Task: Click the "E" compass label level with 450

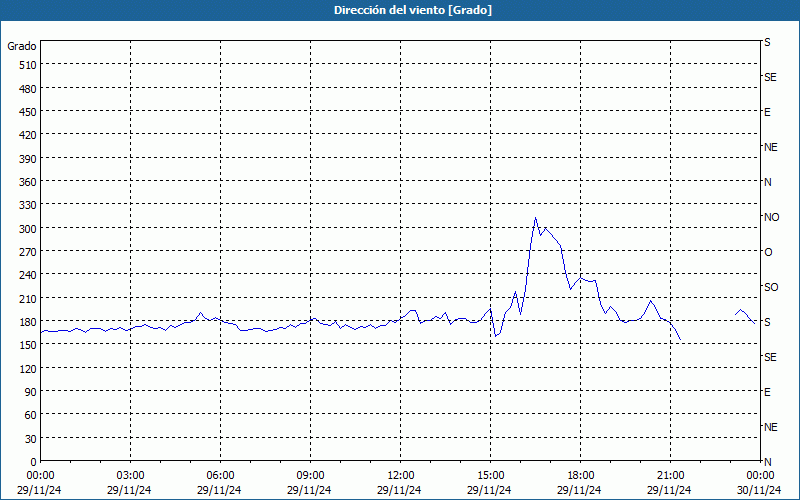Action: pyautogui.click(x=767, y=112)
